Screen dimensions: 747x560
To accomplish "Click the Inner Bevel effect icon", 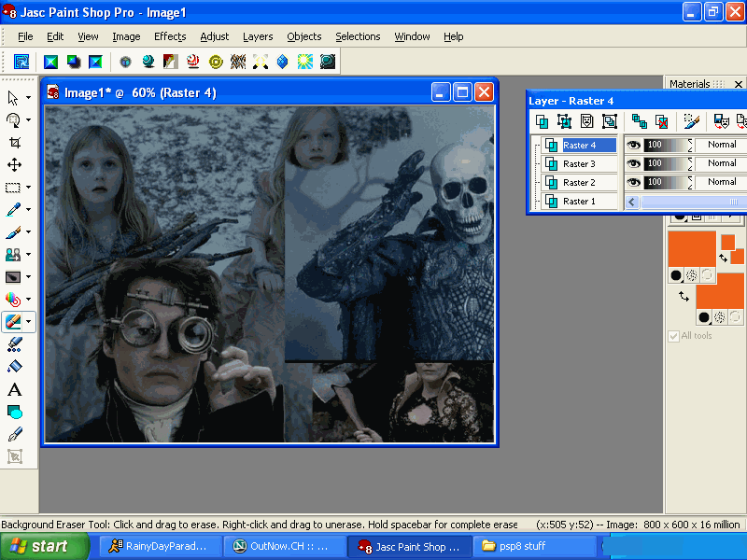I will pyautogui.click(x=96, y=62).
